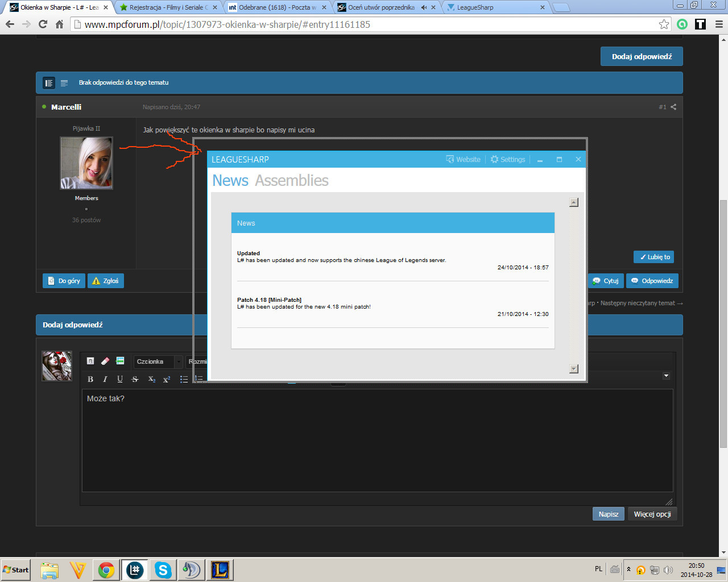
Task: Open a new browser tab
Action: pos(561,7)
